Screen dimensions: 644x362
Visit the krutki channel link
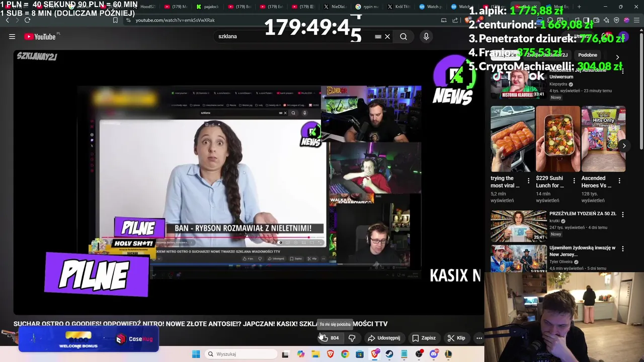coord(554,221)
